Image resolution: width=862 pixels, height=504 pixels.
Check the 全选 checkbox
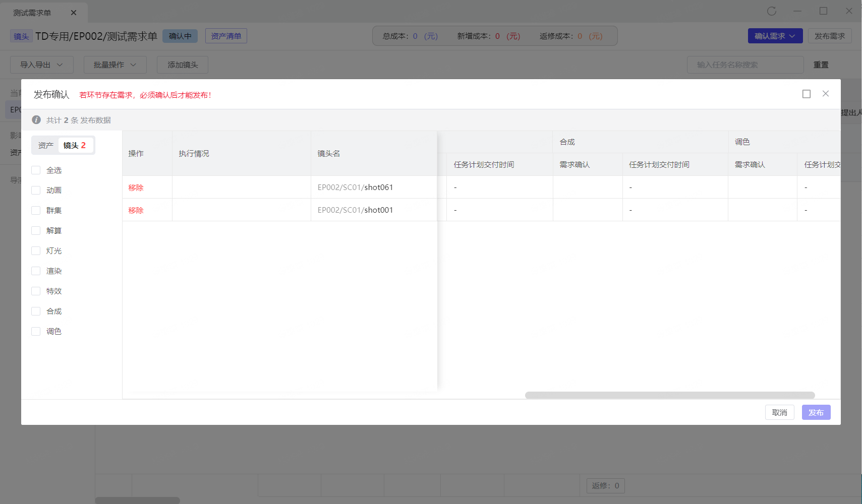(x=36, y=170)
